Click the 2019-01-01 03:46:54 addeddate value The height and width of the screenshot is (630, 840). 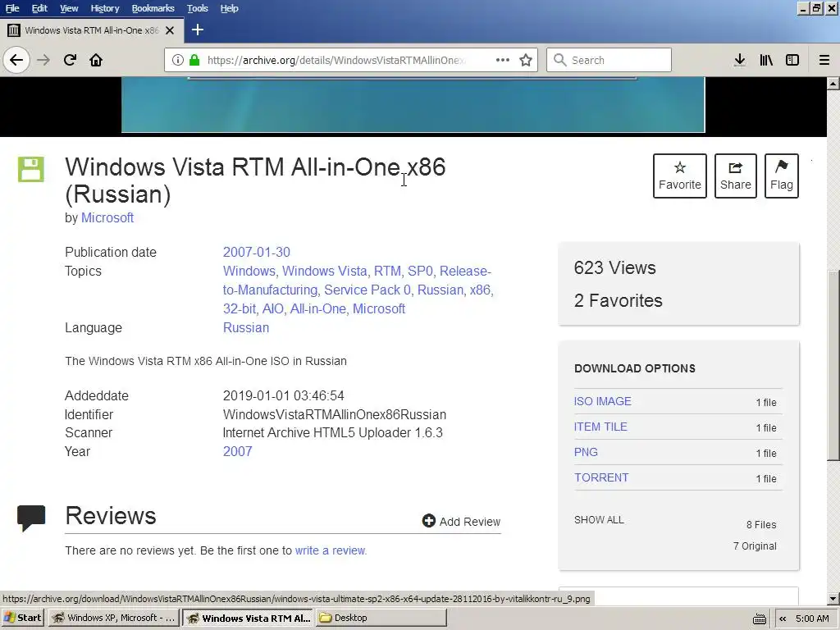click(283, 395)
